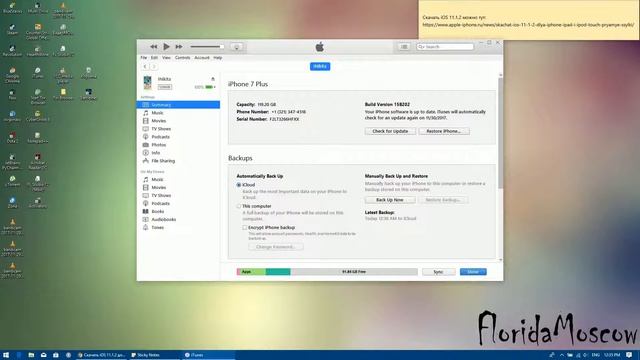Click the iTunes vertical scrollbar
640x360 pixels.
pyautogui.click(x=500, y=133)
